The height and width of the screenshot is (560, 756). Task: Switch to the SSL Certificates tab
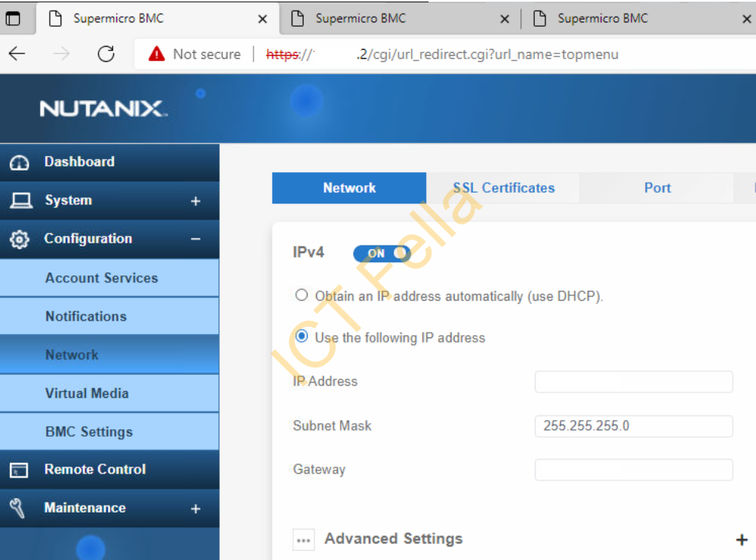pyautogui.click(x=503, y=188)
